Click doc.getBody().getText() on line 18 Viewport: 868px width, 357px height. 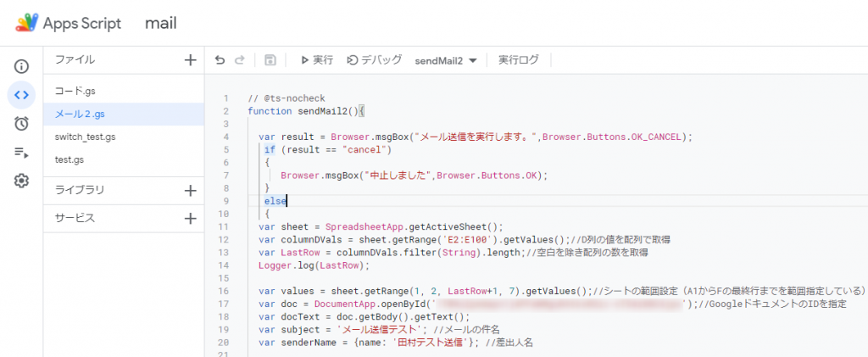point(400,316)
